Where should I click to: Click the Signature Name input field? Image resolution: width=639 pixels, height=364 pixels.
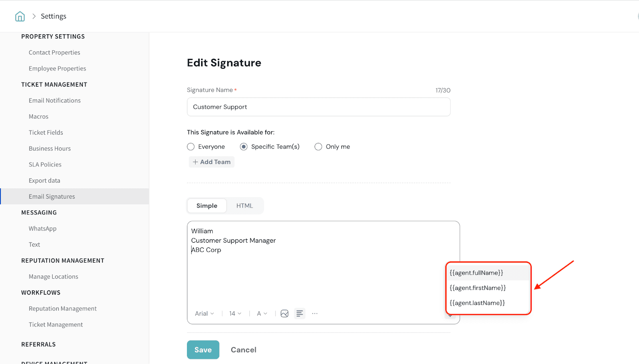point(318,107)
